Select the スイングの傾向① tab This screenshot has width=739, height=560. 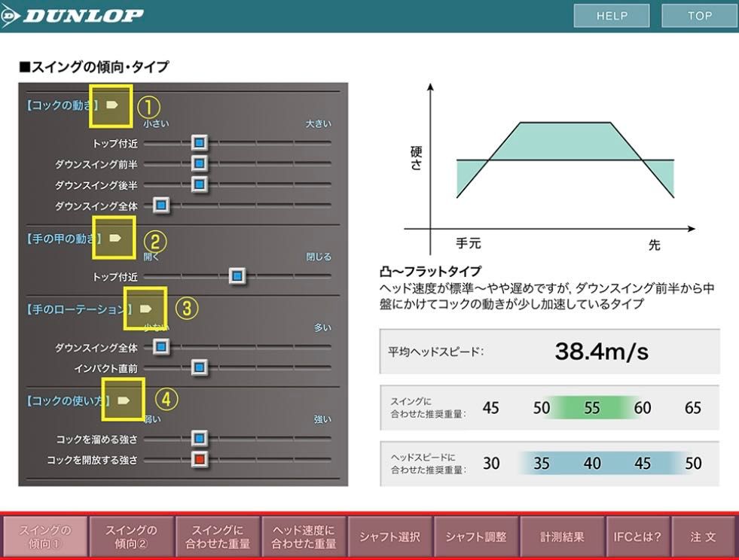pos(45,537)
